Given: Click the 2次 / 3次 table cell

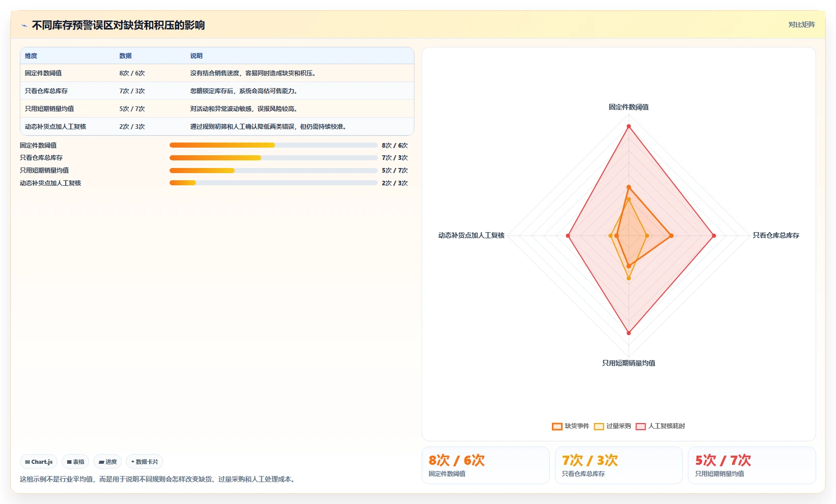Looking at the screenshot, I should pos(132,127).
